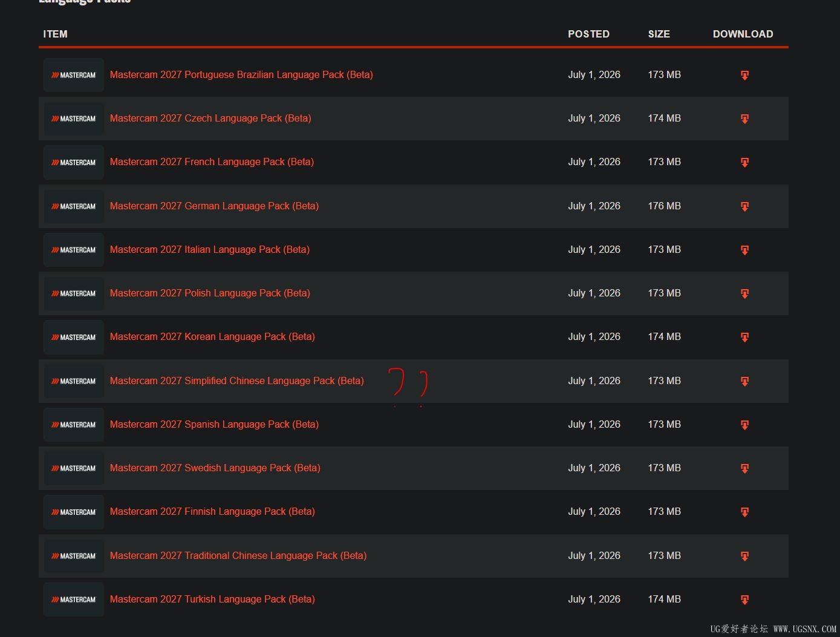The image size is (840, 637).
Task: Click the Traditional Chinese download icon
Action: pos(744,556)
